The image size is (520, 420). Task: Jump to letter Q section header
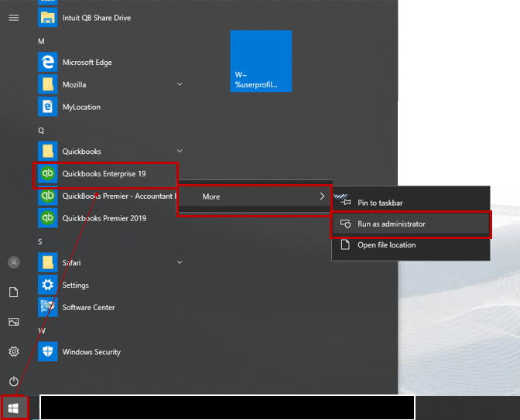[x=41, y=130]
